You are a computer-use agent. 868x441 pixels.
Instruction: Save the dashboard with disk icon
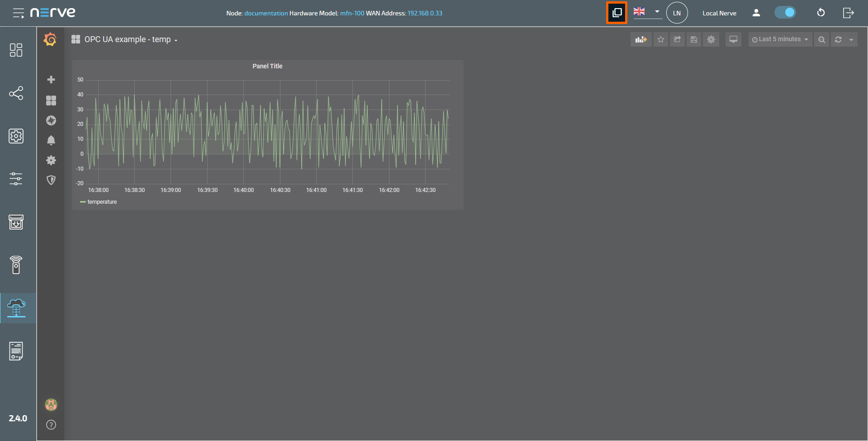click(693, 39)
